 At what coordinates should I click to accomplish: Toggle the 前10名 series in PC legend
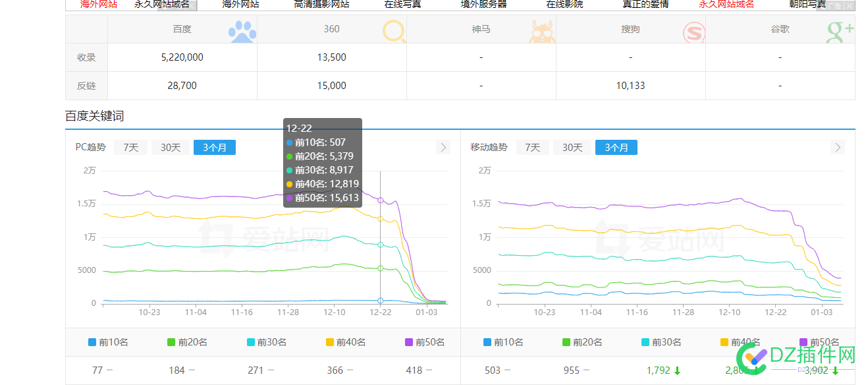(x=108, y=342)
